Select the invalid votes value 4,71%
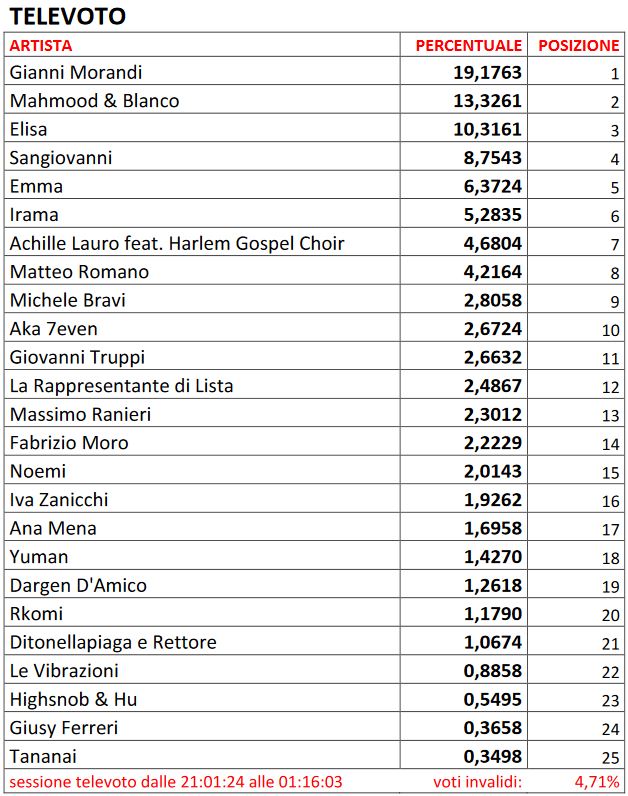 (597, 781)
